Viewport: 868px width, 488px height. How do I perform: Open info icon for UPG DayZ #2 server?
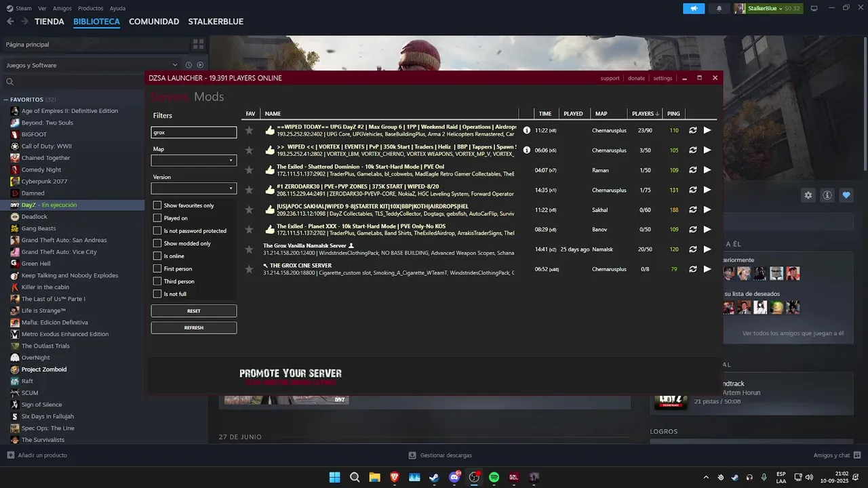click(527, 130)
